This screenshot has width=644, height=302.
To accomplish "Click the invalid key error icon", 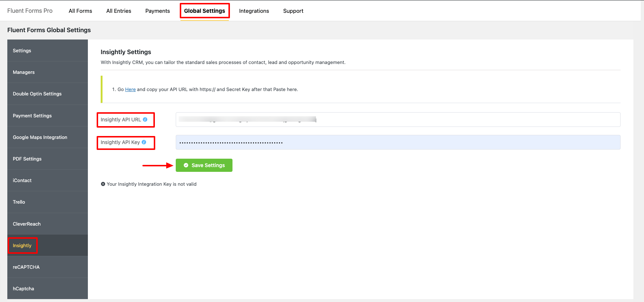I will [x=103, y=184].
